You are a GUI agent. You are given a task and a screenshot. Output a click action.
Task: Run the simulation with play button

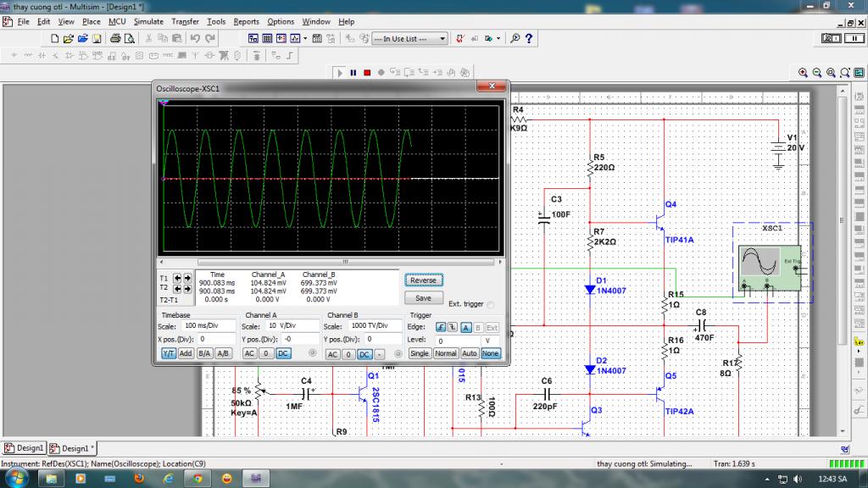point(339,73)
